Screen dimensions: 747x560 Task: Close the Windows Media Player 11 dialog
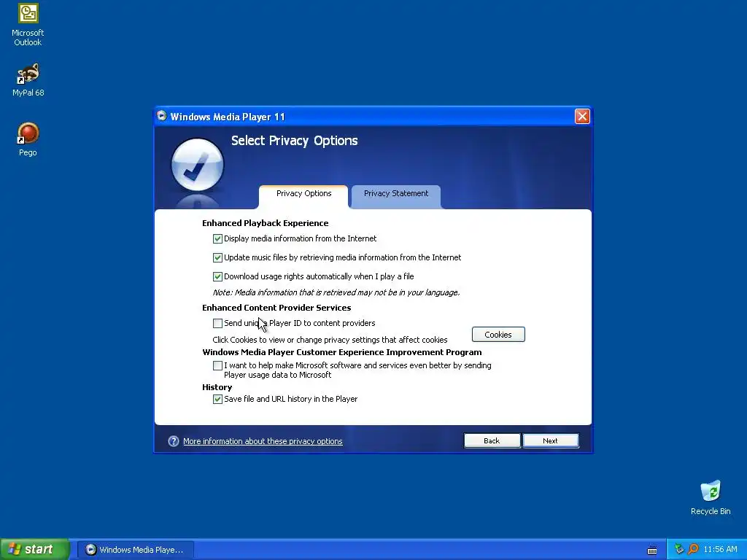pos(582,116)
